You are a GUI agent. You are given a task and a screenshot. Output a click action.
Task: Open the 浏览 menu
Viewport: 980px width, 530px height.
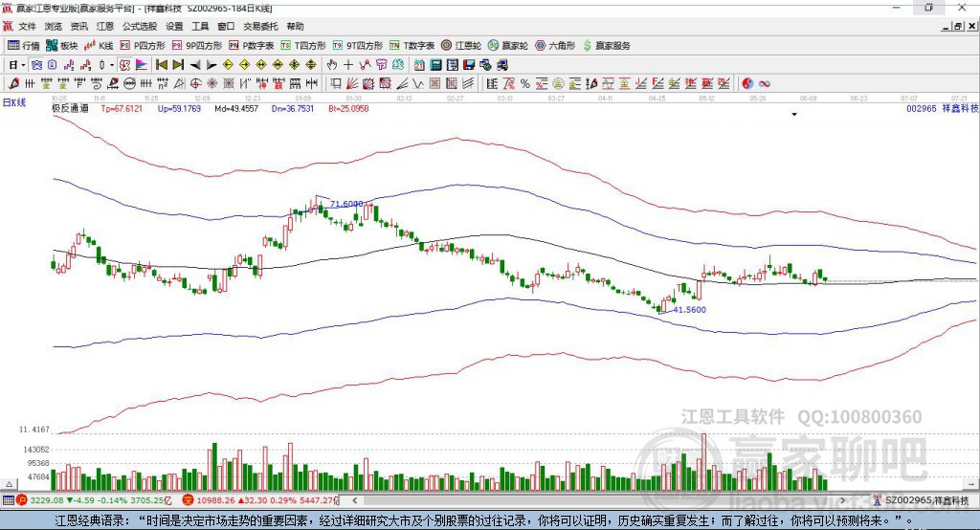54,26
